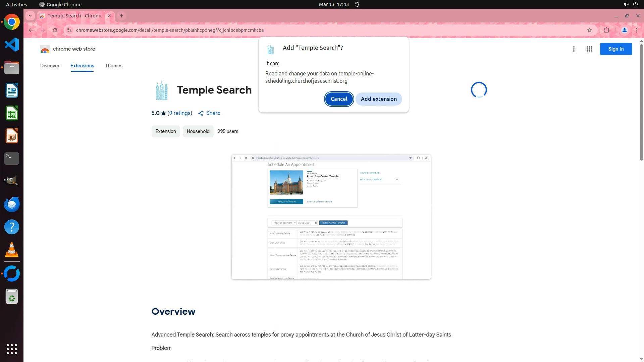Click the Sign in button
Image resolution: width=644 pixels, height=362 pixels.
tap(615, 49)
